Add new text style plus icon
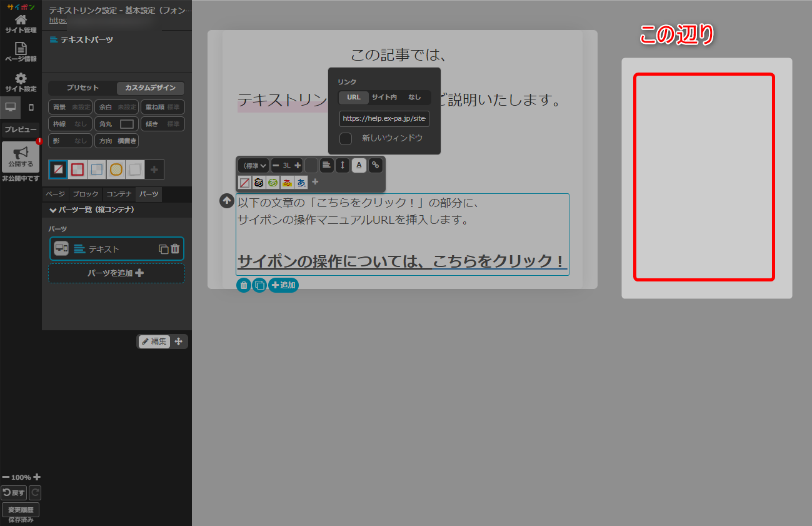Image resolution: width=812 pixels, height=526 pixels. pyautogui.click(x=315, y=182)
